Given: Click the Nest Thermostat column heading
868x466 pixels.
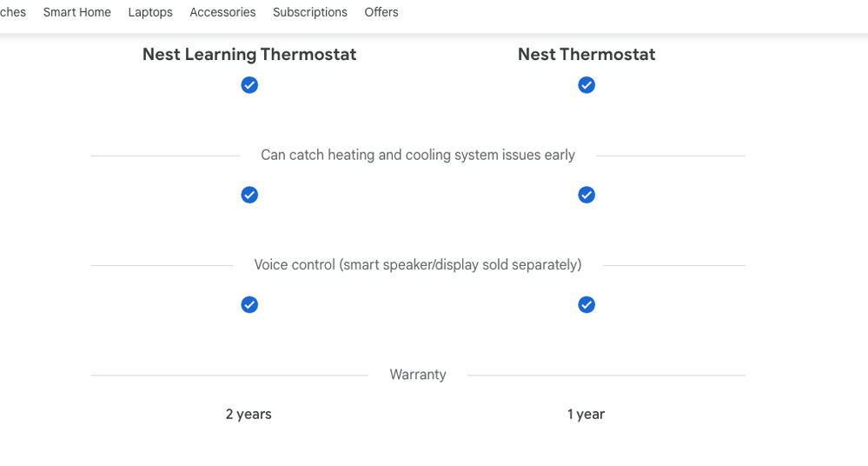Looking at the screenshot, I should tap(586, 54).
